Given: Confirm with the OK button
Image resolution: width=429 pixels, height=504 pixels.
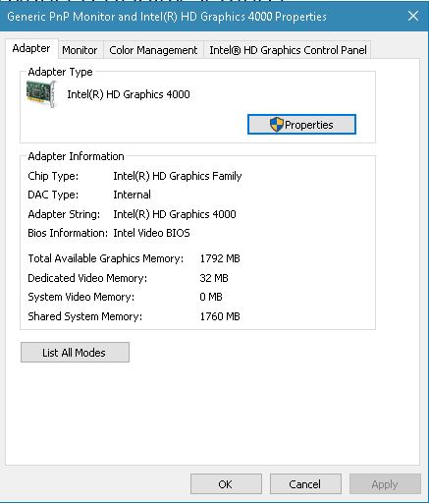Looking at the screenshot, I should pos(226,484).
